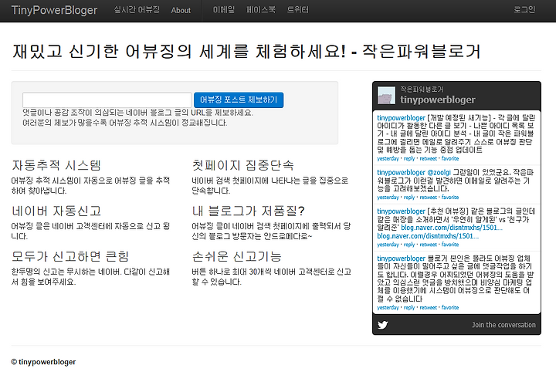Open second blog.naver.com/disntmxhs link on its own line
Image resolution: width=556 pixels, height=392 pixels.
coord(428,236)
